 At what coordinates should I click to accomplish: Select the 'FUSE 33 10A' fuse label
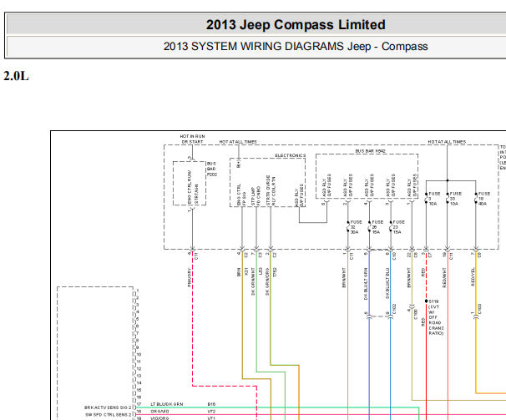(x=456, y=199)
